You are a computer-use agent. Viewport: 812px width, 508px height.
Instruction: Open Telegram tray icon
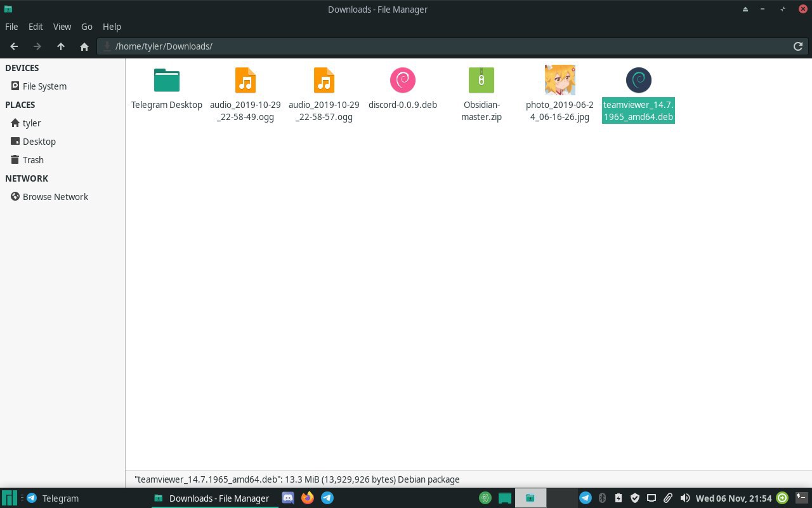[586, 498]
